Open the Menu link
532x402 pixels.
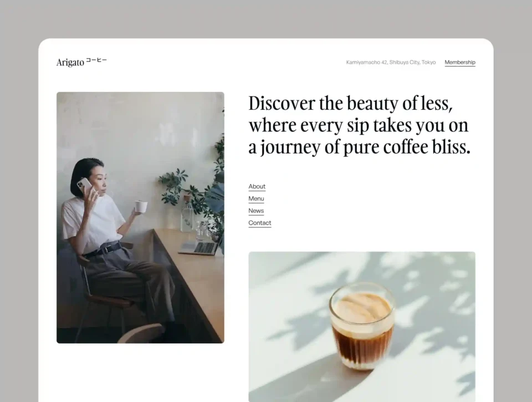(256, 199)
